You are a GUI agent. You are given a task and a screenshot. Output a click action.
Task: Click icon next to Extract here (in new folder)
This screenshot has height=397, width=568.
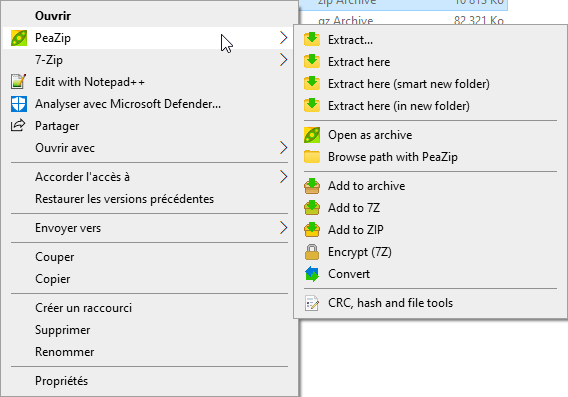point(312,106)
